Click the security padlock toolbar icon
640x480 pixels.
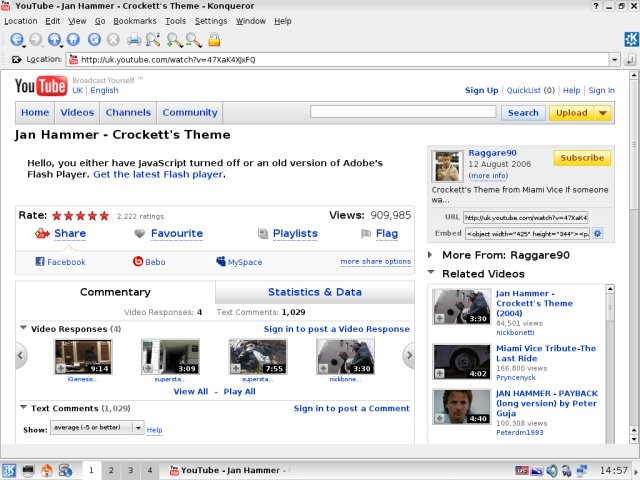(x=213, y=40)
